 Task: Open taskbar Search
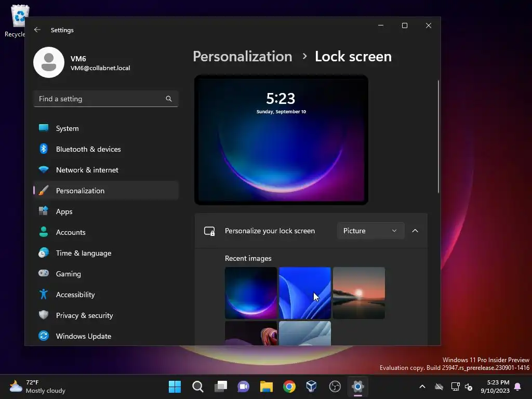point(198,387)
